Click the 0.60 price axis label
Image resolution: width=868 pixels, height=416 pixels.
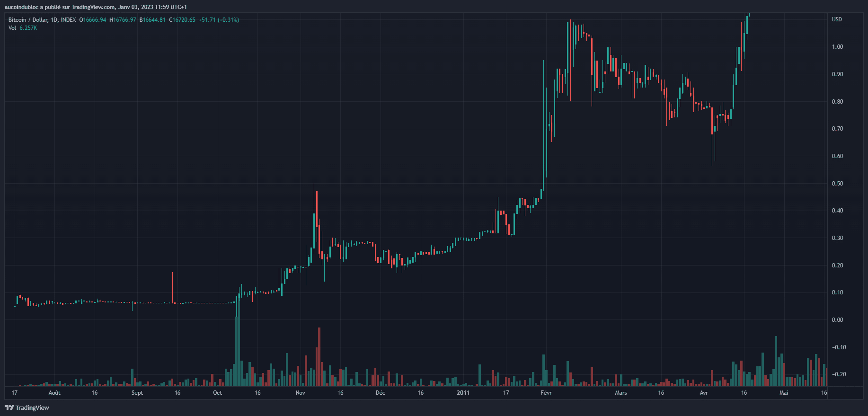[x=837, y=156]
